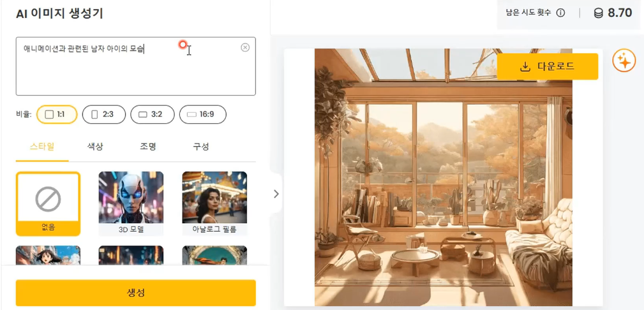Select the 아날로그 필름 style thumbnail
Screen dimensions: 644x310
pos(214,203)
